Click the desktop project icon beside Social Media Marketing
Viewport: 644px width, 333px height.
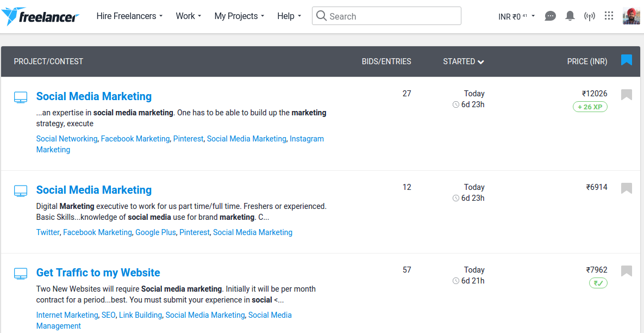21,96
